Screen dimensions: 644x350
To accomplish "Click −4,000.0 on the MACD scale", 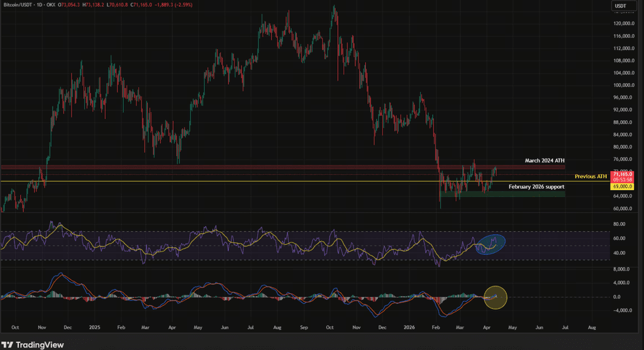I will (622, 310).
